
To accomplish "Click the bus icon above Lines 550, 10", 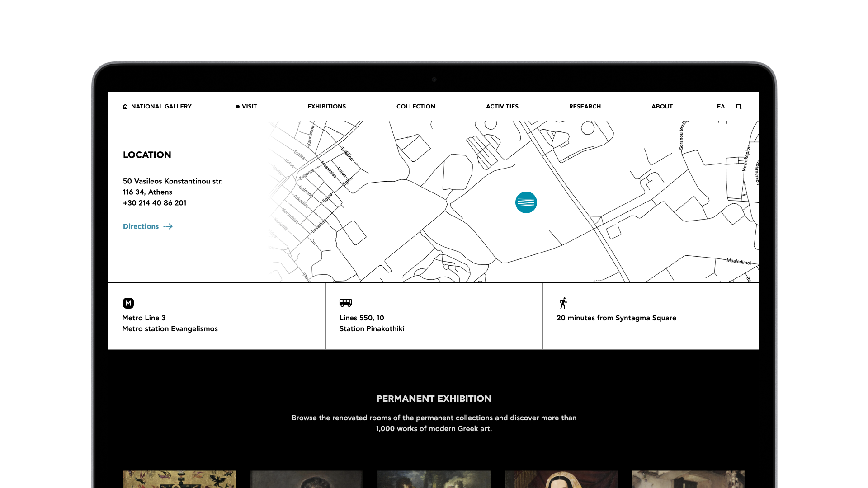I will coord(346,302).
